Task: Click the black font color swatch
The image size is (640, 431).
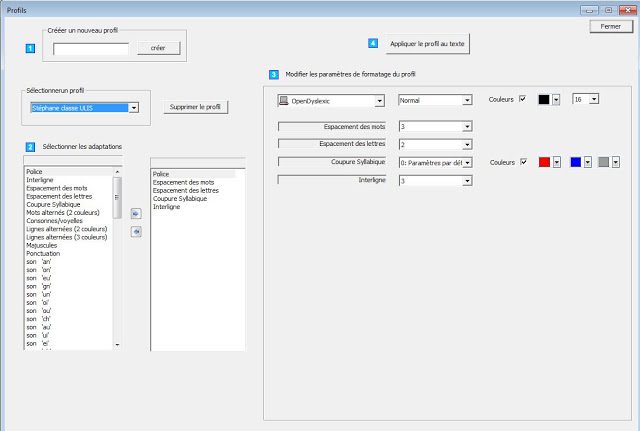Action: coord(544,100)
